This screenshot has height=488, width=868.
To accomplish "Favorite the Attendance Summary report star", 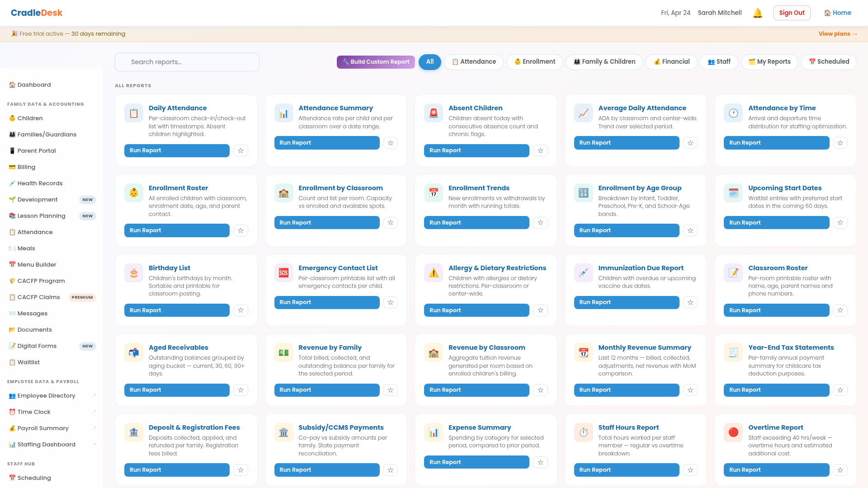I will coord(391,143).
